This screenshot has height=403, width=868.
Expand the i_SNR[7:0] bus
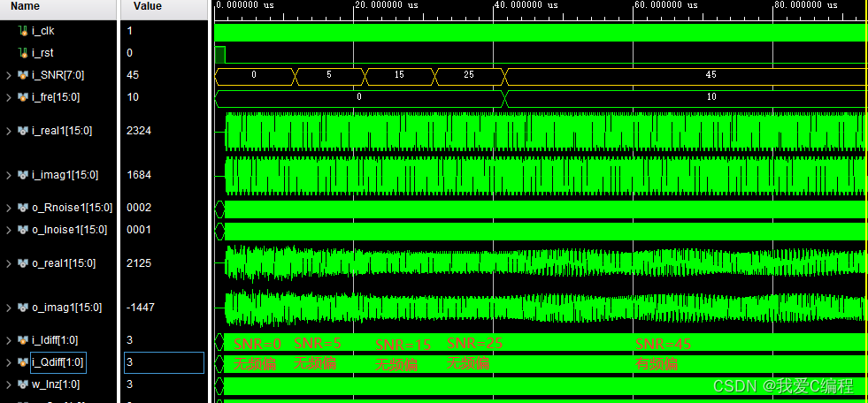click(9, 75)
